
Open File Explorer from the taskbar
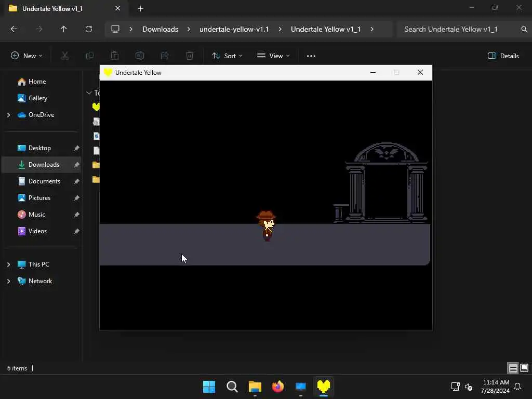pos(255,387)
